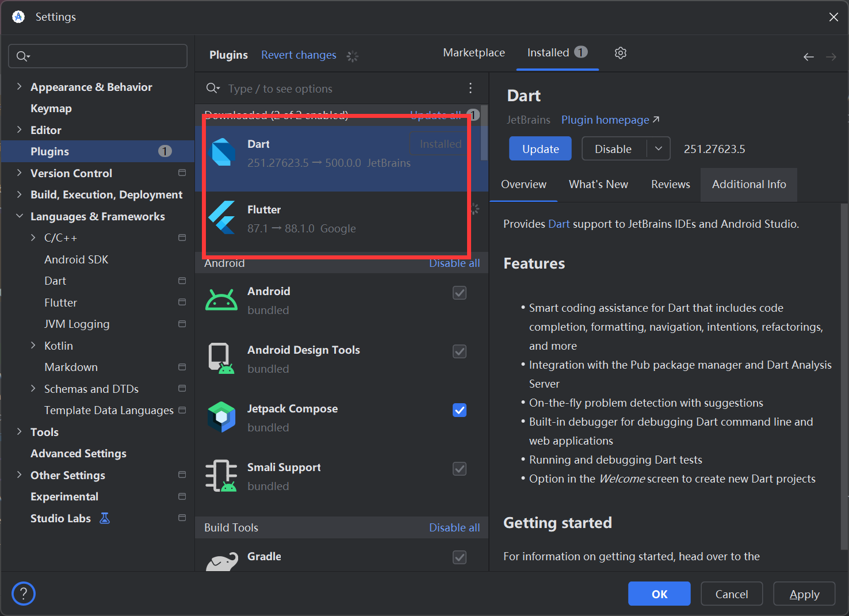Focus the settings search input field
Image resolution: width=849 pixels, height=616 pixels.
click(98, 56)
